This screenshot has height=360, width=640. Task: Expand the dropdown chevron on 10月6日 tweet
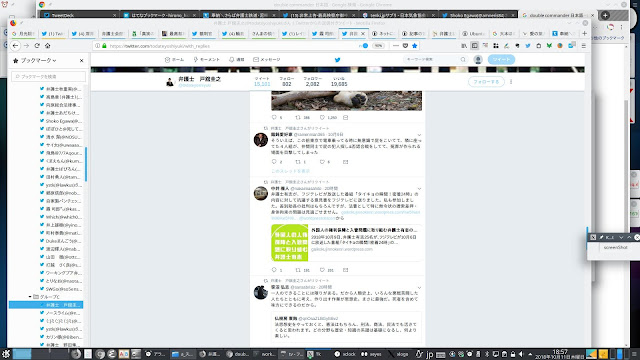coord(419,135)
